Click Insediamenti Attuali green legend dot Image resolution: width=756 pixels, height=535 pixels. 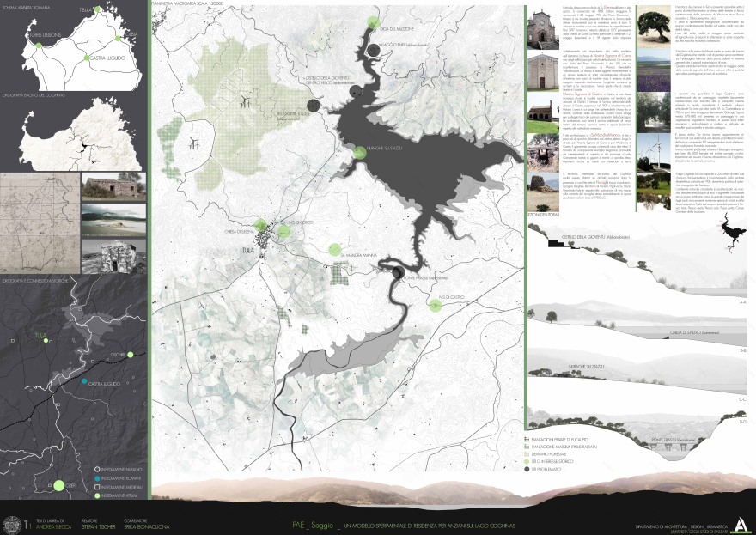pos(85,494)
